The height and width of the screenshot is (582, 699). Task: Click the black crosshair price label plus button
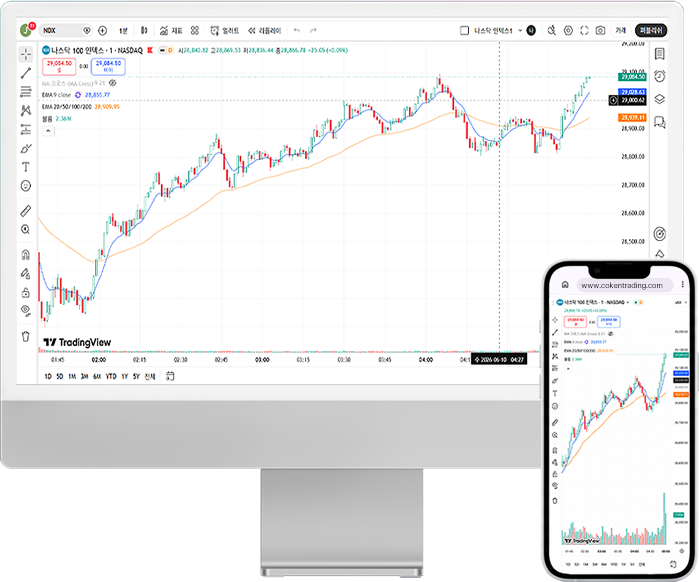[x=613, y=100]
